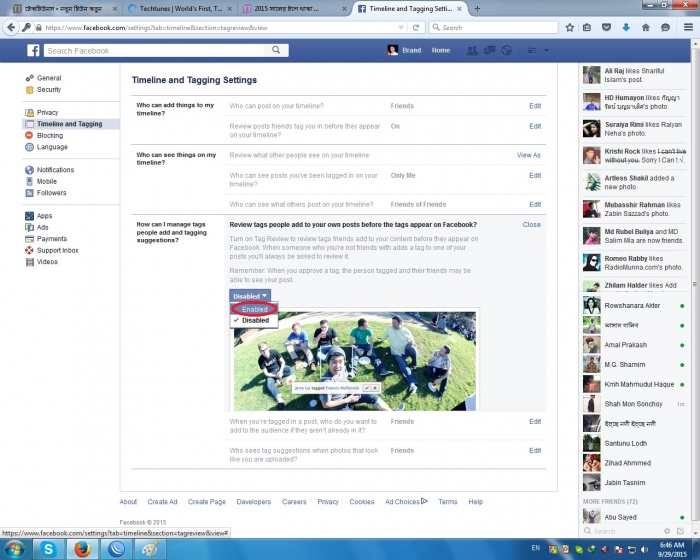Open chat settings gear icon

click(x=667, y=531)
